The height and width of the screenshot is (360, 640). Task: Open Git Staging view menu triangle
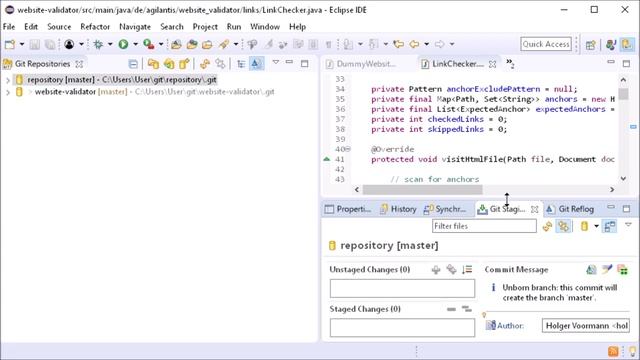pos(628,225)
